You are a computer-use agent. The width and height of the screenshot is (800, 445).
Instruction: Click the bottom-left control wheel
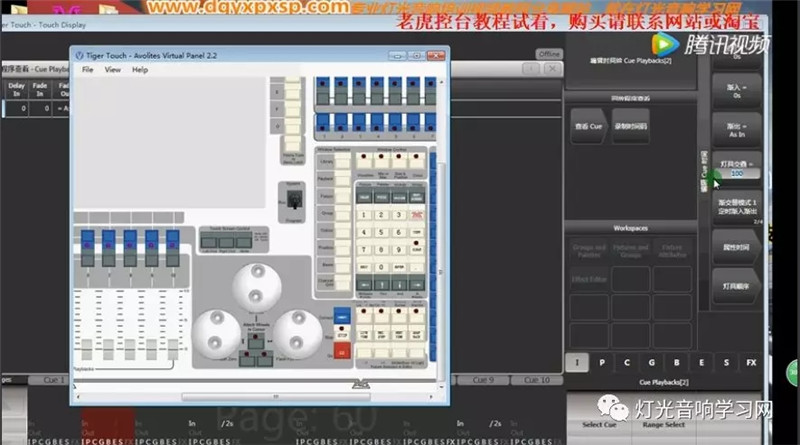click(x=216, y=334)
